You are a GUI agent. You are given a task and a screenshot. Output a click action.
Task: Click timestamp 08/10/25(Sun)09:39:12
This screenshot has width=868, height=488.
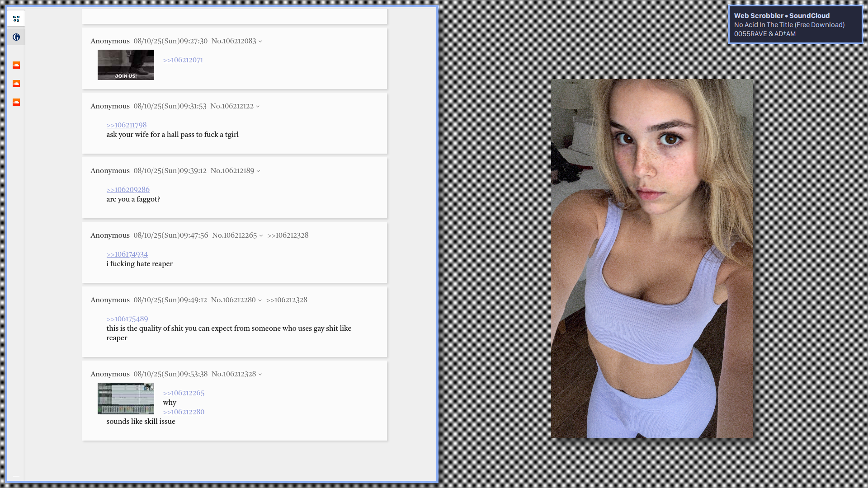pyautogui.click(x=170, y=170)
